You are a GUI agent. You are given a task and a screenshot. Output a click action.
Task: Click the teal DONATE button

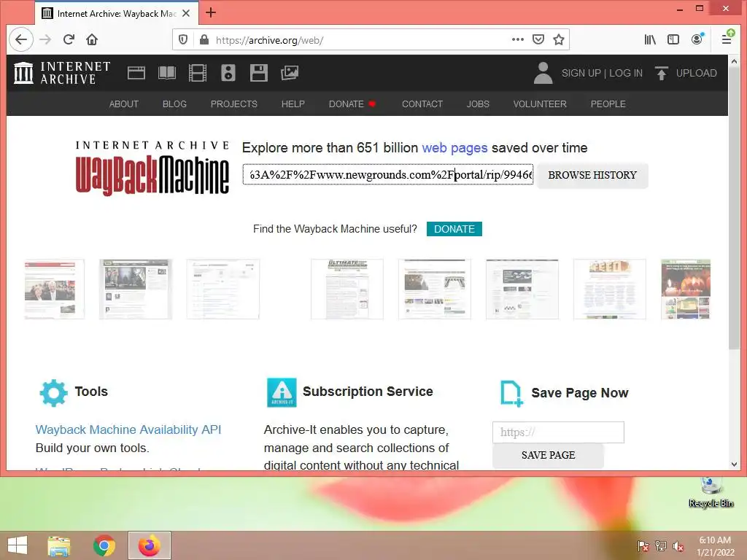pyautogui.click(x=454, y=229)
